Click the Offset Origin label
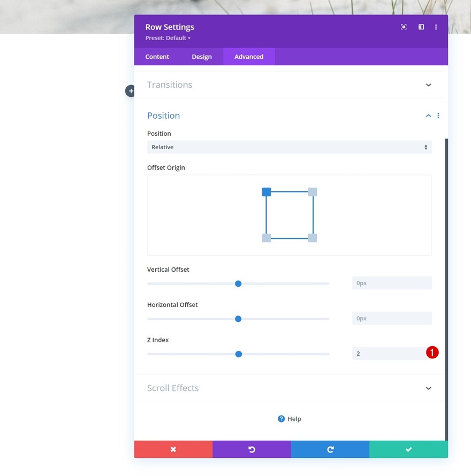The width and height of the screenshot is (471, 476). 166,167
